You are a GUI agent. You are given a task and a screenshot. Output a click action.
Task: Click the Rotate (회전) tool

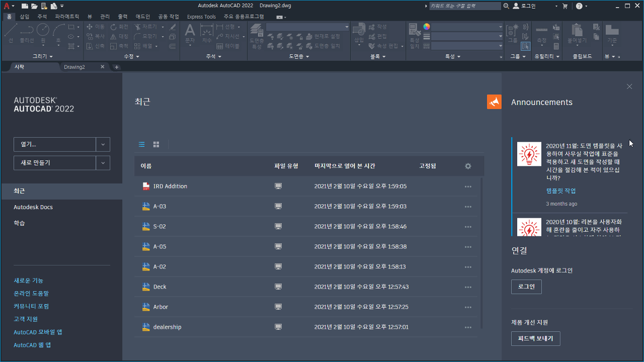coord(120,27)
